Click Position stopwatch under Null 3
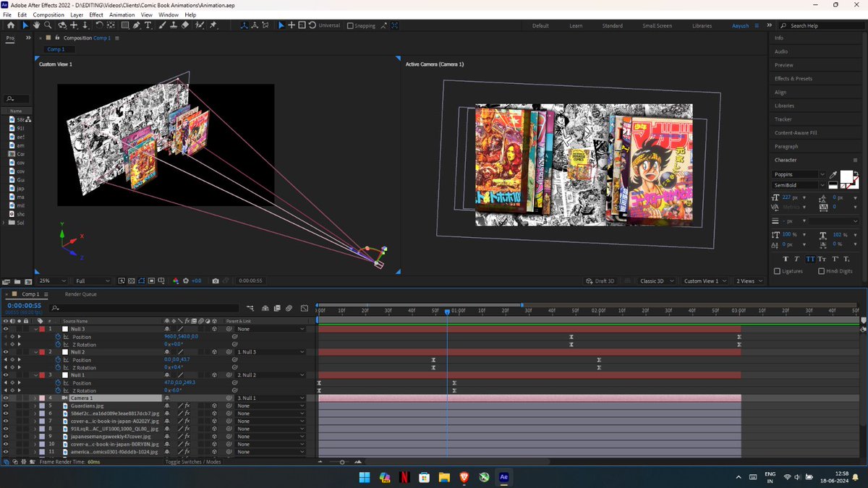Screen dimensions: 868x488 point(59,337)
